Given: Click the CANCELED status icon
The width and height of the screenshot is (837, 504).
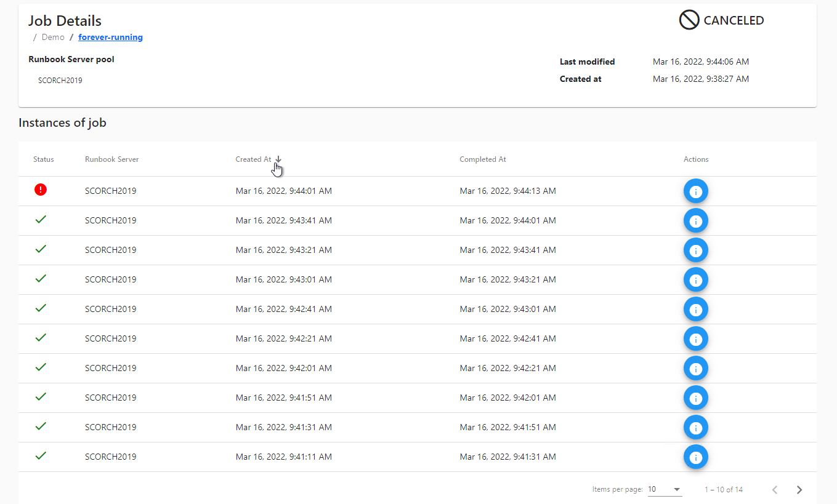Looking at the screenshot, I should point(689,20).
